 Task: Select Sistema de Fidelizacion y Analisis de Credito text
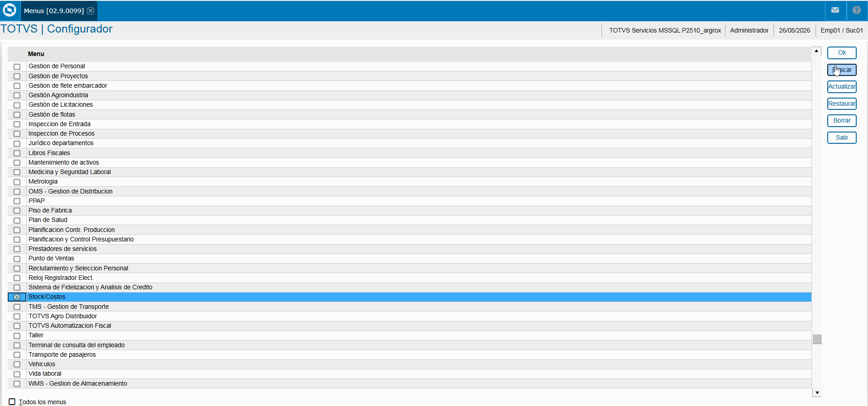coord(91,287)
